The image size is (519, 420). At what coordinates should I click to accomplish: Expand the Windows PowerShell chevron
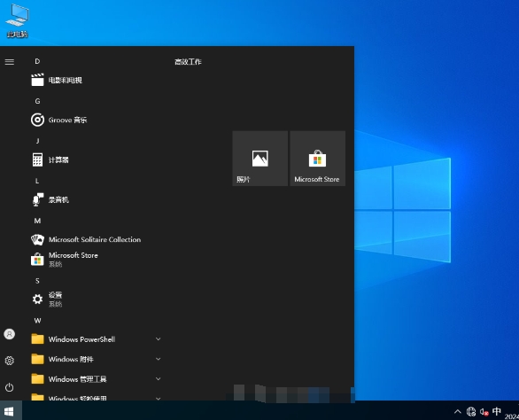(159, 339)
